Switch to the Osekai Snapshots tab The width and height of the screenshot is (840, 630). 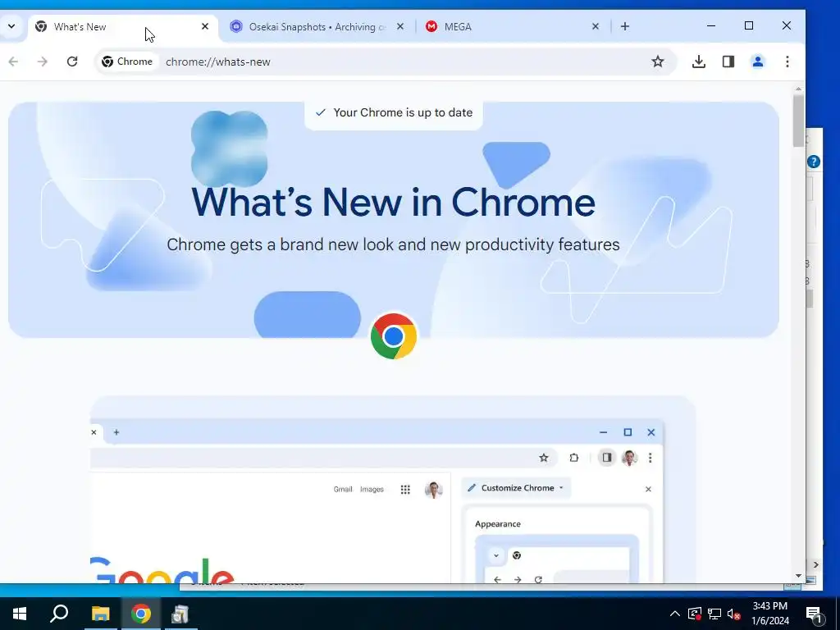(316, 27)
